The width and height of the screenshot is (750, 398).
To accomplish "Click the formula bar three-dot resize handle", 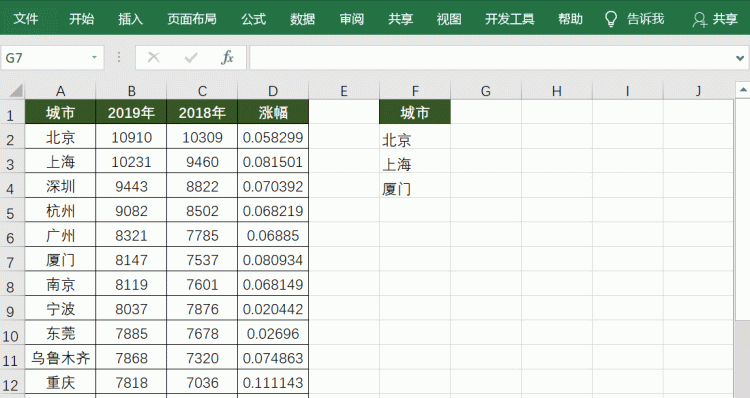I will click(119, 58).
